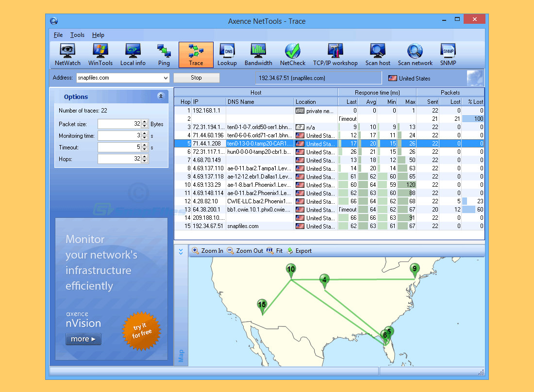Select the WinTools icon
This screenshot has width=534, height=392.
pyautogui.click(x=100, y=54)
